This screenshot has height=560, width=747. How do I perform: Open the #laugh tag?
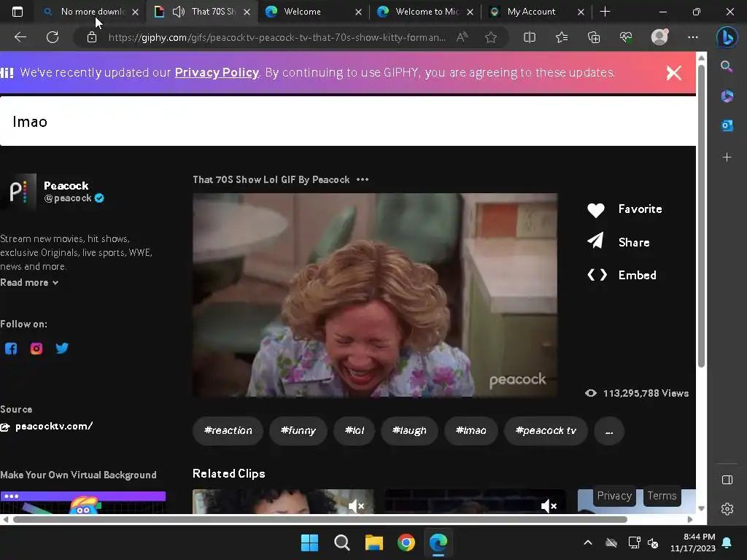click(x=409, y=431)
